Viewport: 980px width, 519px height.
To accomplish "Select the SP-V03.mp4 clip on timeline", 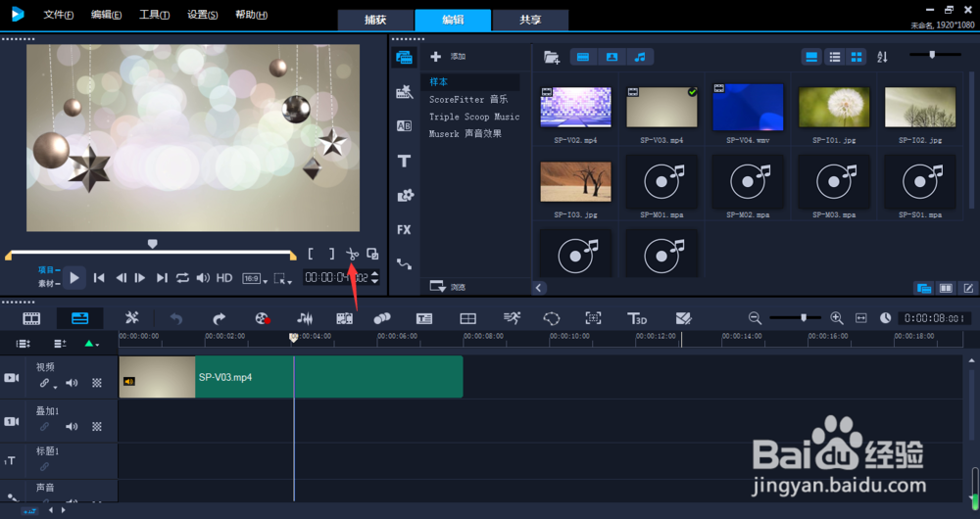I will point(291,377).
